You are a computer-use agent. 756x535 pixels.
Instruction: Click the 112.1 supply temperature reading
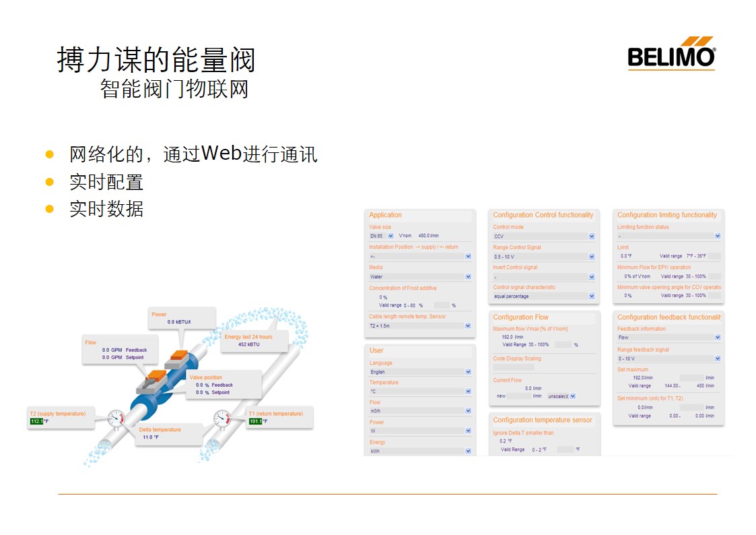coord(36,422)
